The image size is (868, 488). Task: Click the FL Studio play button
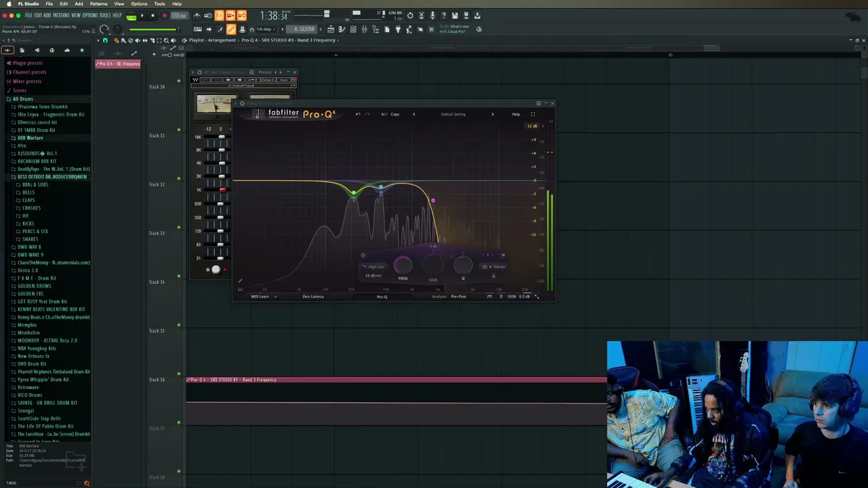[142, 16]
